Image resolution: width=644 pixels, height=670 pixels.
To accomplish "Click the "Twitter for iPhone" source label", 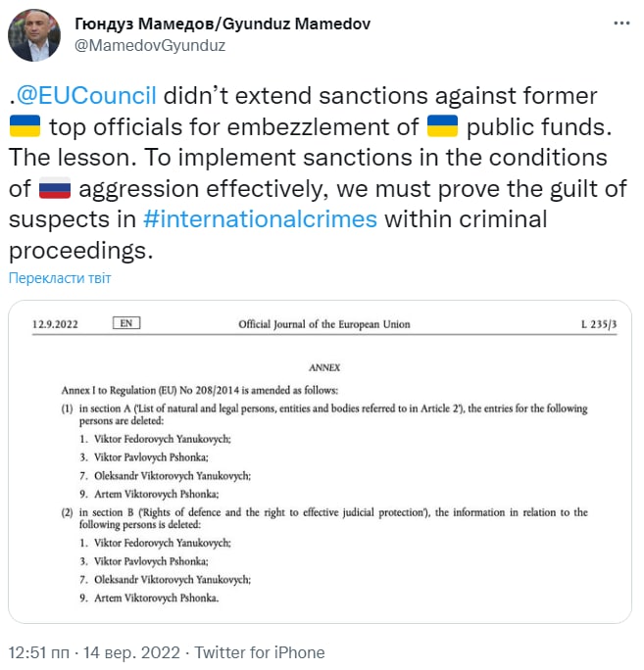I will 260,652.
